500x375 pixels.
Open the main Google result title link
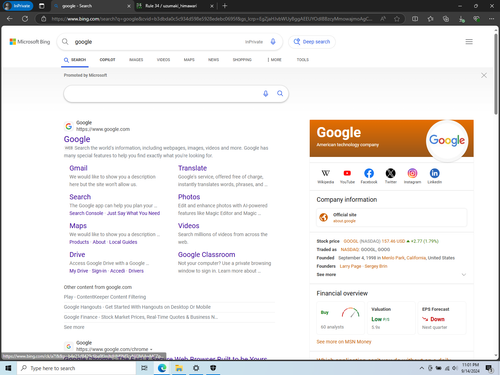(77, 139)
